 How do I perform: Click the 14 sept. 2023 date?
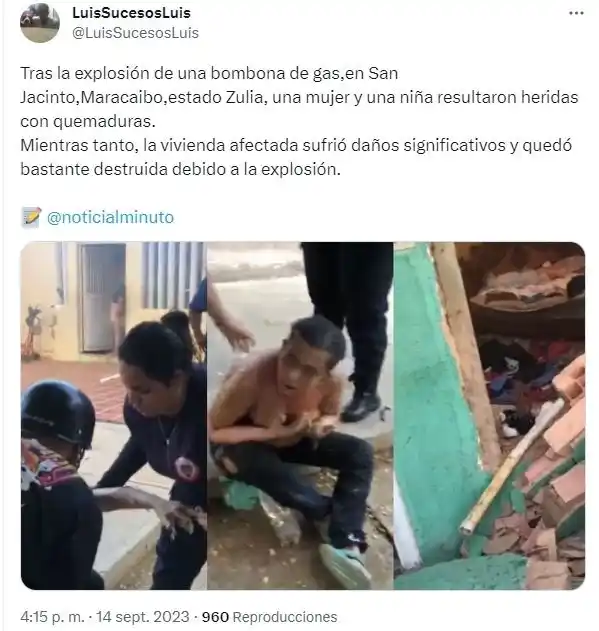pyautogui.click(x=143, y=617)
